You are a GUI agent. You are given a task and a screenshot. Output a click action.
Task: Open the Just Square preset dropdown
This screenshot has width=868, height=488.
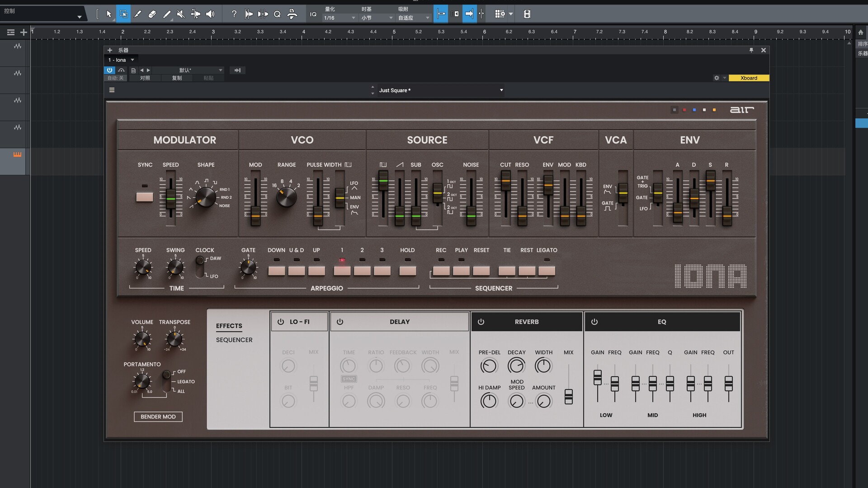501,90
